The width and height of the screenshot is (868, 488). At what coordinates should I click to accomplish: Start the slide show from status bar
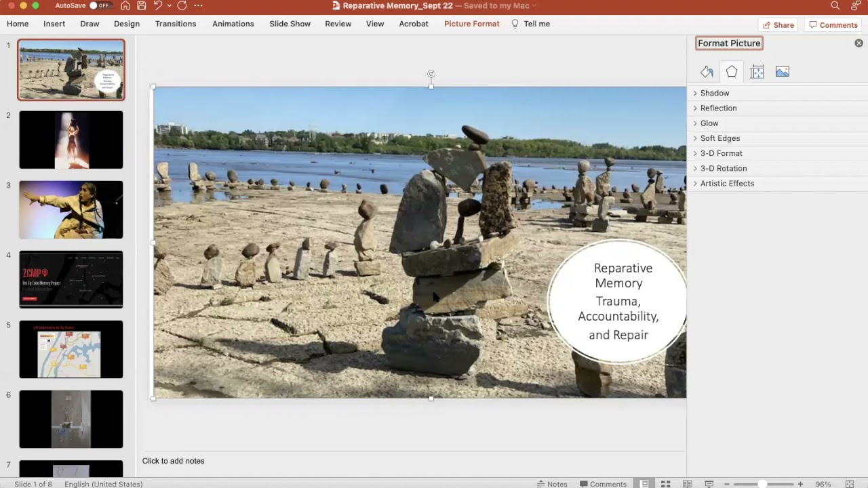(709, 484)
